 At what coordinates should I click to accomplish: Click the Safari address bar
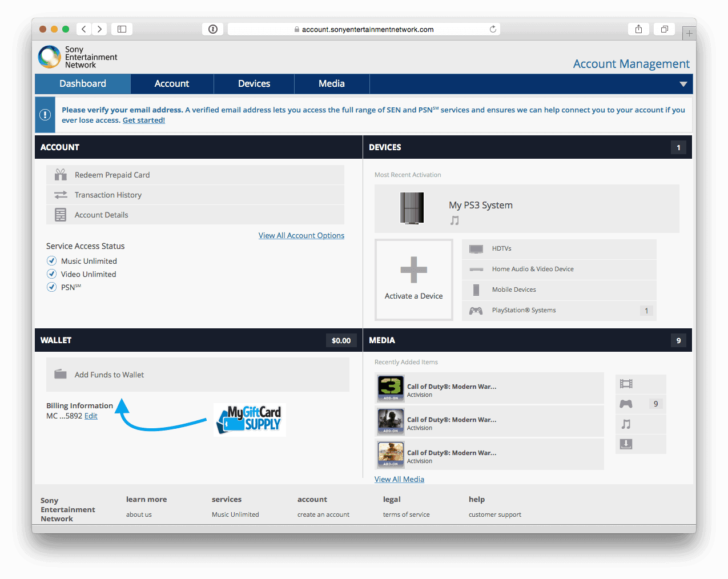[x=364, y=29]
